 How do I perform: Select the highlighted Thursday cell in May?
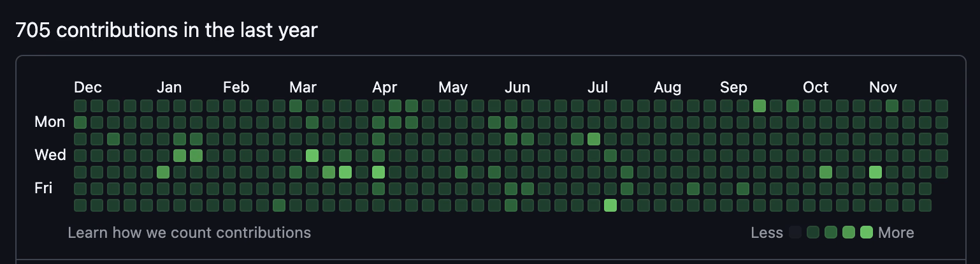[461, 172]
